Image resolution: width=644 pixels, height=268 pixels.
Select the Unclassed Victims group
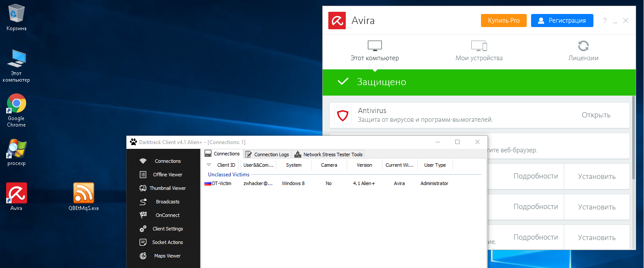[228, 175]
